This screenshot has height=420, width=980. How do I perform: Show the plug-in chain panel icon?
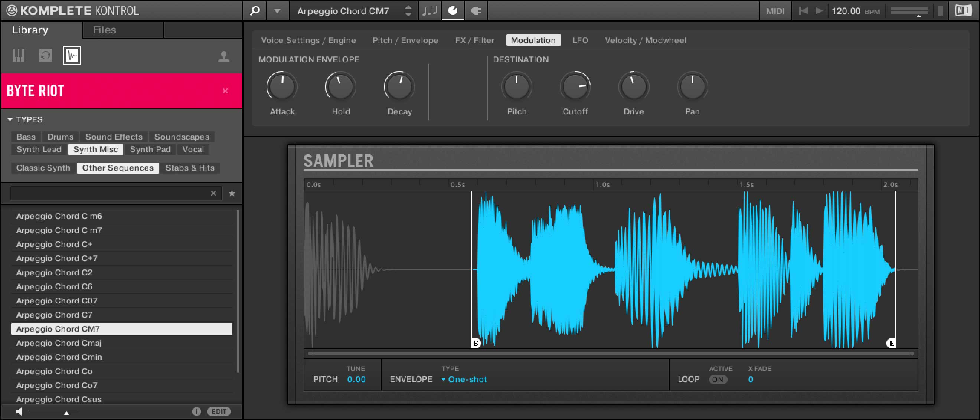point(476,11)
